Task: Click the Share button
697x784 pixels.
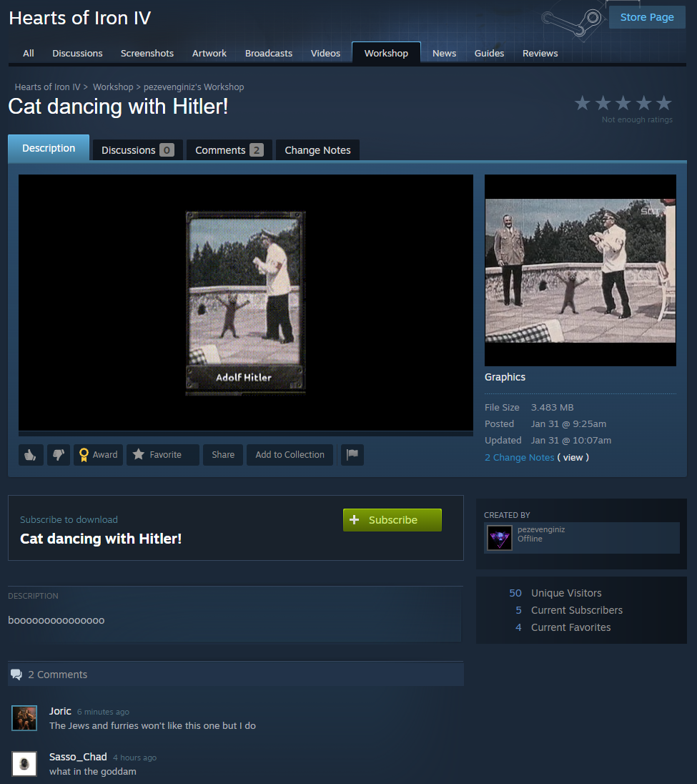Action: pyautogui.click(x=223, y=454)
